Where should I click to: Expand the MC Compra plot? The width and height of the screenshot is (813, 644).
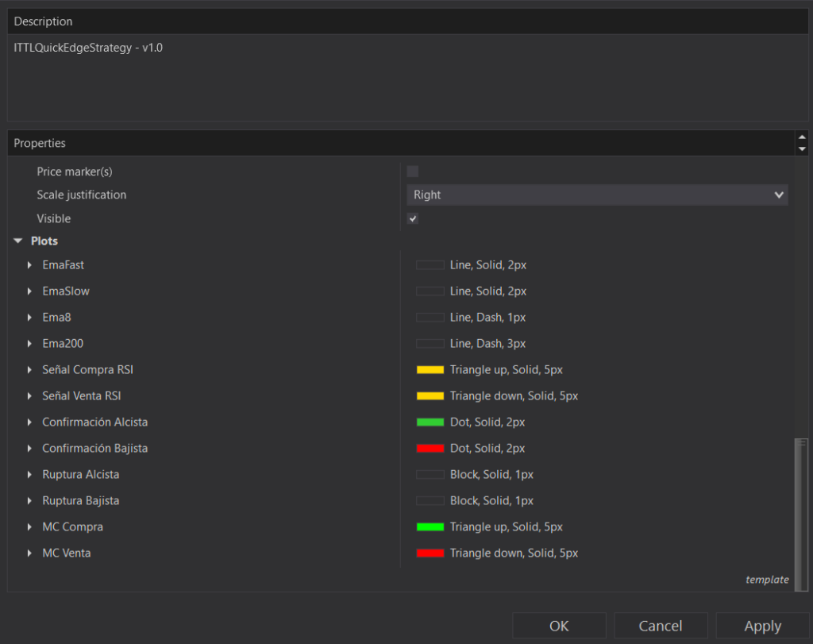pyautogui.click(x=29, y=527)
